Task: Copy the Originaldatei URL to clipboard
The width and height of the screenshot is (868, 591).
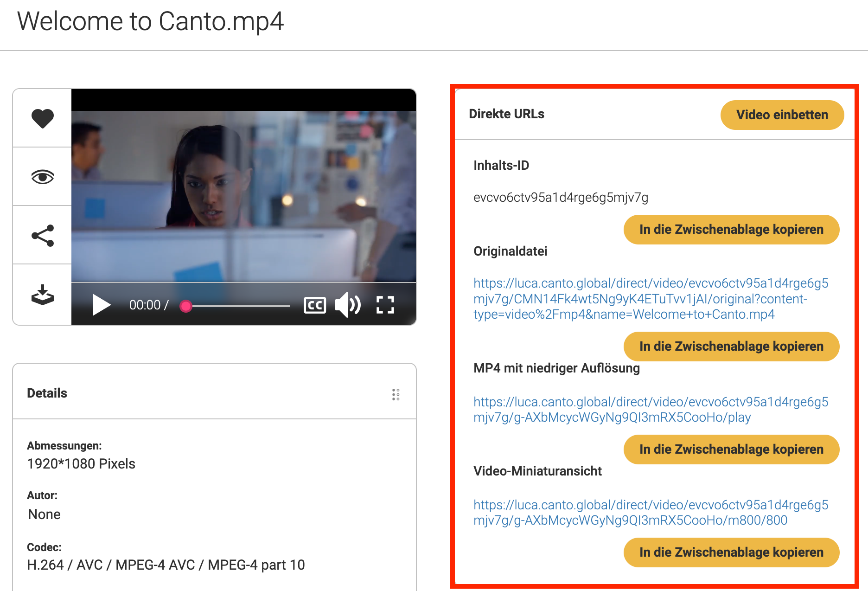Action: (731, 347)
